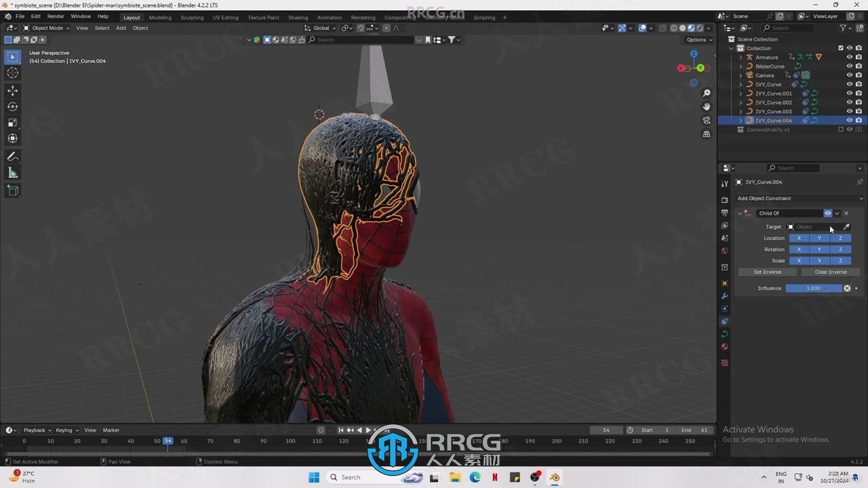Activate the Move tool

[12, 90]
